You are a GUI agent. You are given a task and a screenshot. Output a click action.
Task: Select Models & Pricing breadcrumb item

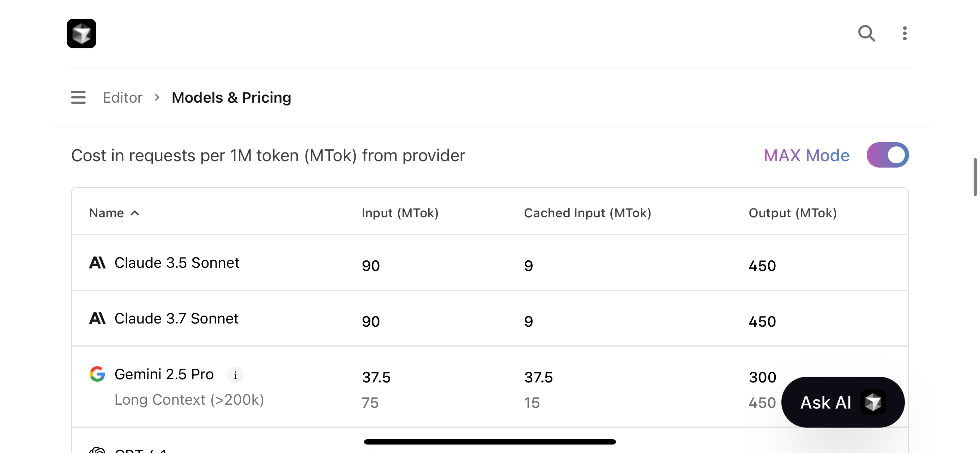tap(231, 97)
